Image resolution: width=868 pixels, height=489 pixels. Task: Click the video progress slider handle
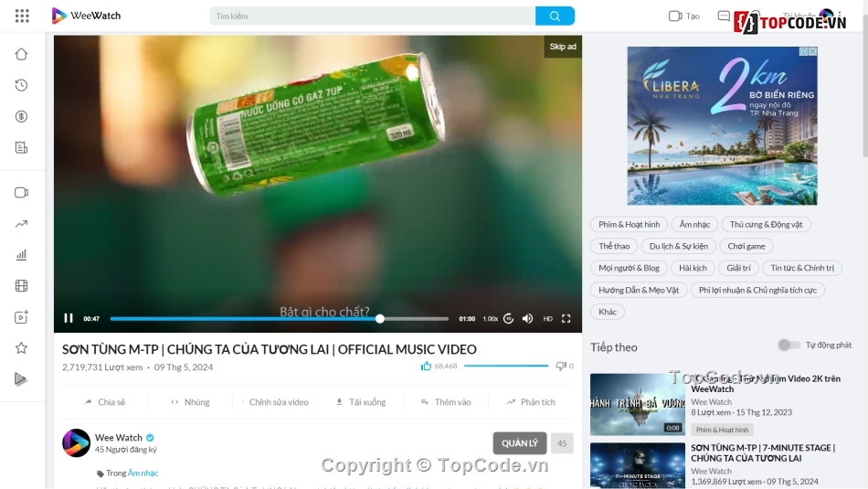(x=380, y=318)
